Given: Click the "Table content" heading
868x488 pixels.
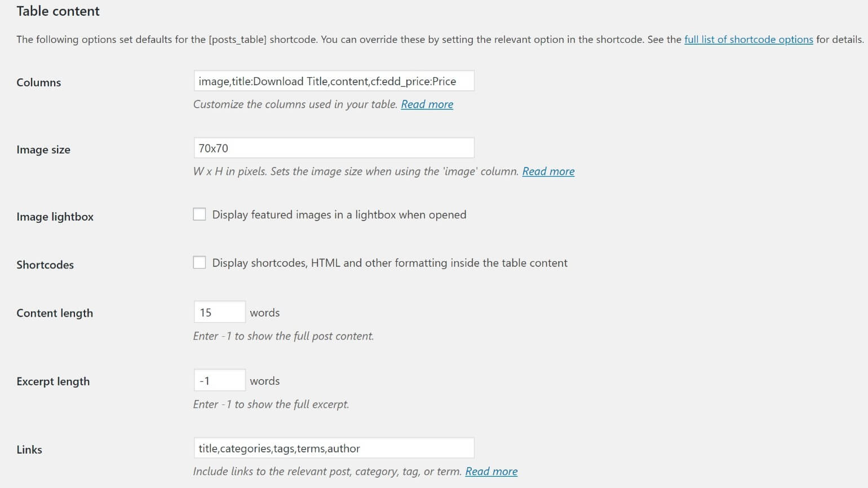Looking at the screenshot, I should point(57,11).
